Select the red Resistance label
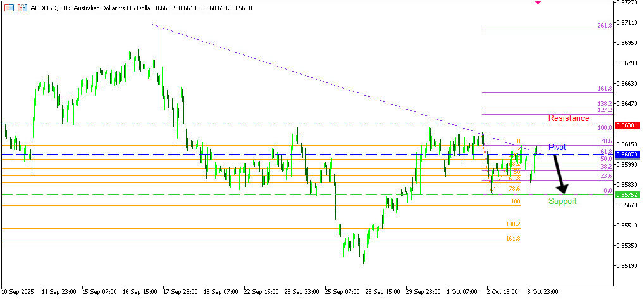The width and height of the screenshot is (644, 299). click(568, 118)
